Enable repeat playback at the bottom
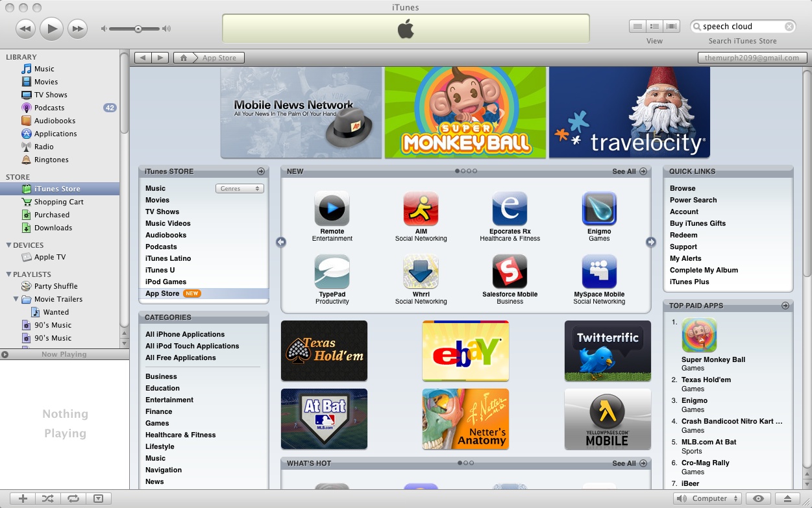 73,498
